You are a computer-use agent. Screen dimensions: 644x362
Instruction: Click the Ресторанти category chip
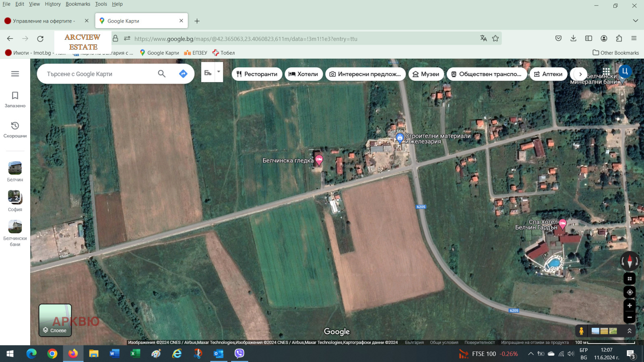(257, 74)
